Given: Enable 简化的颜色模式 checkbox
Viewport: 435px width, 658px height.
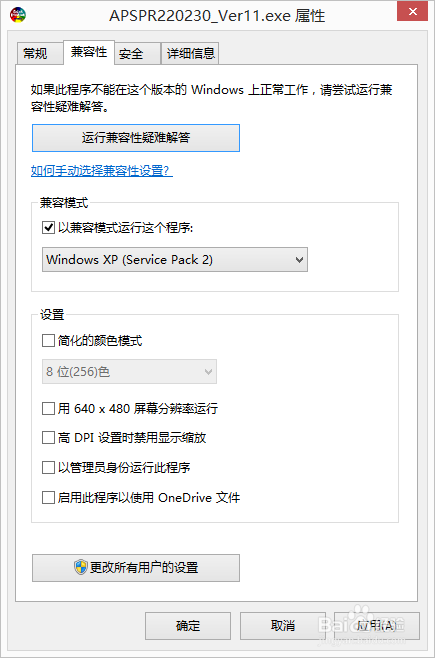Looking at the screenshot, I should [x=48, y=340].
